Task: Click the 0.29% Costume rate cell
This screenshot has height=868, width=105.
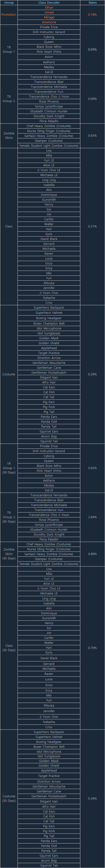Action: click(x=92, y=374)
